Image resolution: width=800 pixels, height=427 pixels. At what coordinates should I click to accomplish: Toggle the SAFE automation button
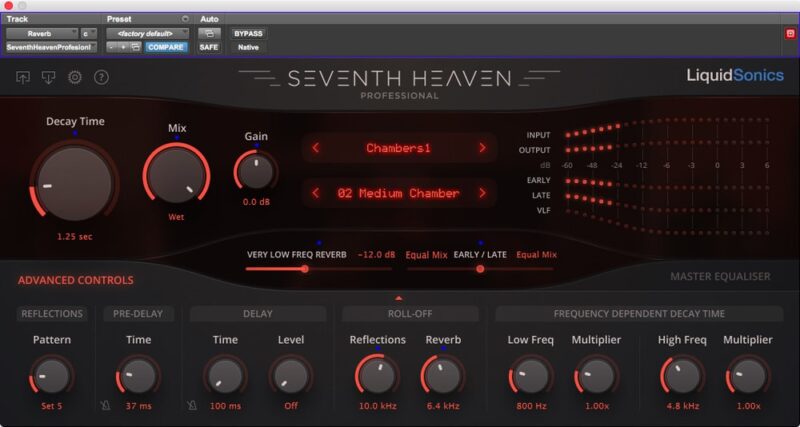tap(209, 47)
